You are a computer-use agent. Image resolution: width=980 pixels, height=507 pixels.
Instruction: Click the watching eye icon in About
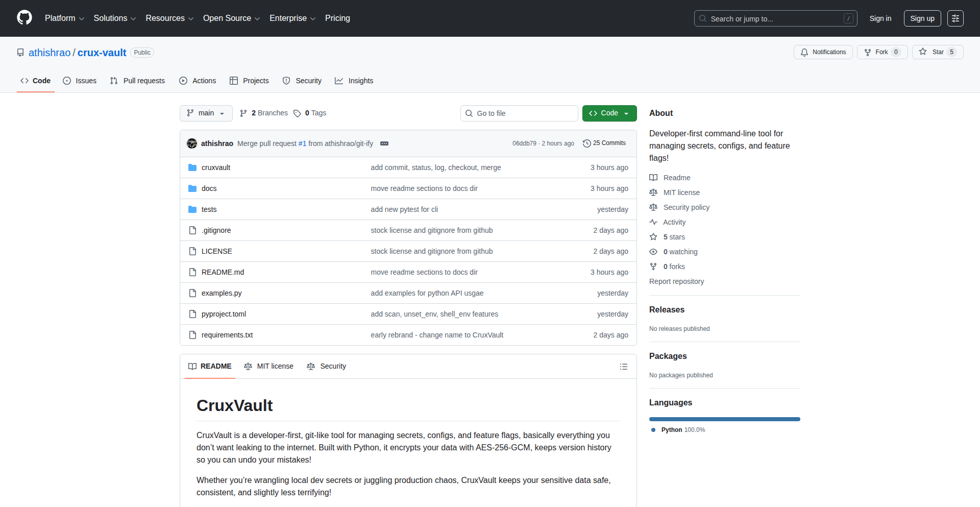[x=653, y=252]
